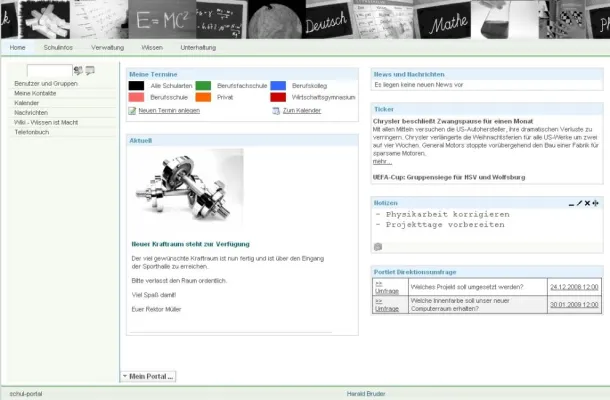The height and width of the screenshot is (400, 610).
Task: Minimize the Notizen portlet
Action: (x=571, y=204)
